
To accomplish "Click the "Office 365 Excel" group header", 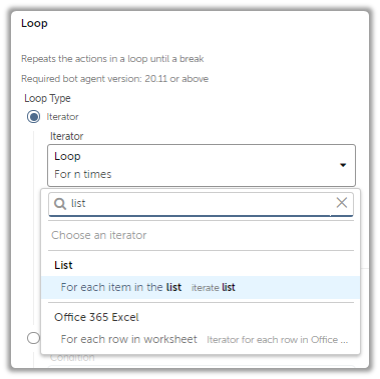I will [96, 317].
